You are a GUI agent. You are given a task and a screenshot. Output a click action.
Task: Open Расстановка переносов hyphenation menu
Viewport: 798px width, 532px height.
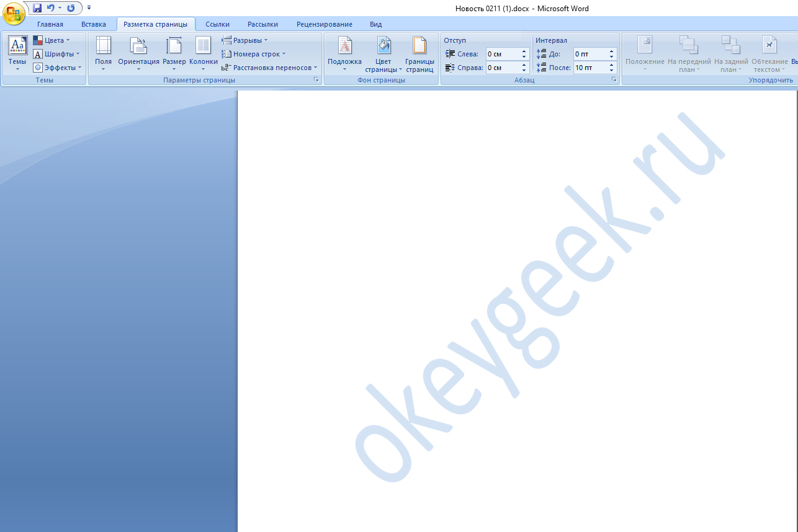[x=269, y=68]
